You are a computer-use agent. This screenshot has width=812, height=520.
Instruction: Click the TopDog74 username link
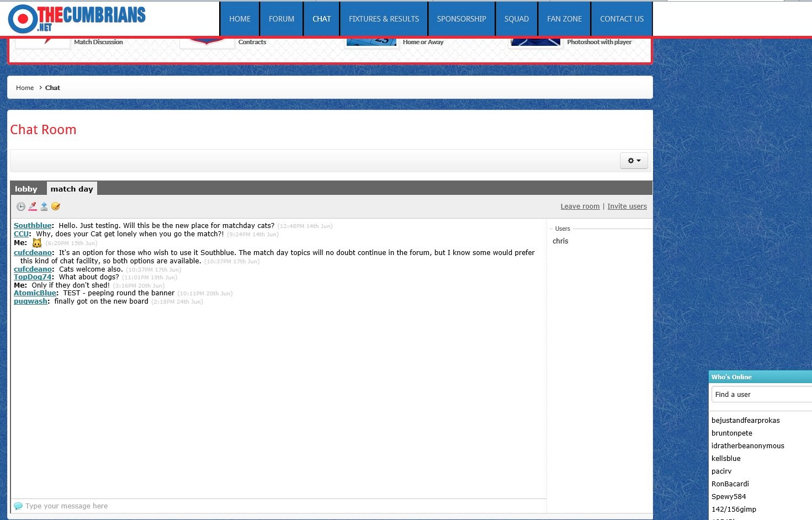[33, 277]
